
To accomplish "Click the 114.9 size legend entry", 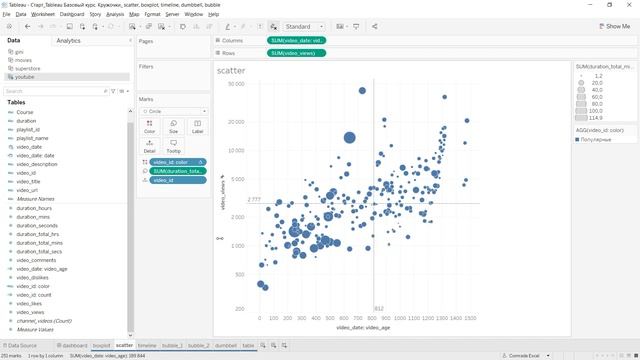I will [589, 118].
